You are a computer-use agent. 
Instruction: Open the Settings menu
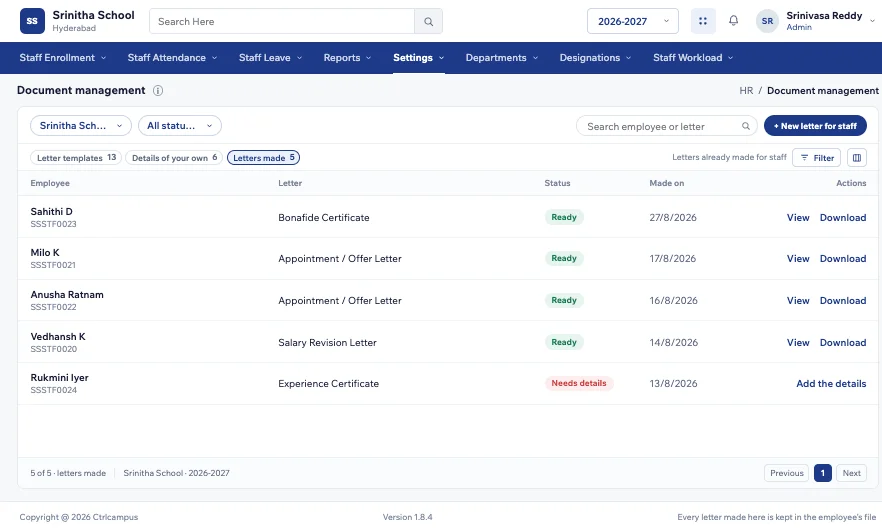(418, 57)
